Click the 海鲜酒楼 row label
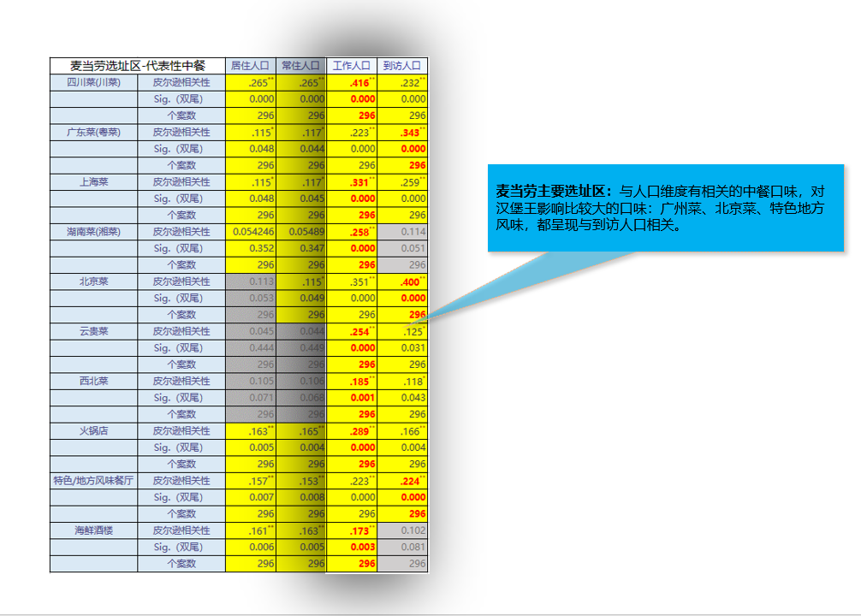Viewport: 861px width, 616px height. 94,530
